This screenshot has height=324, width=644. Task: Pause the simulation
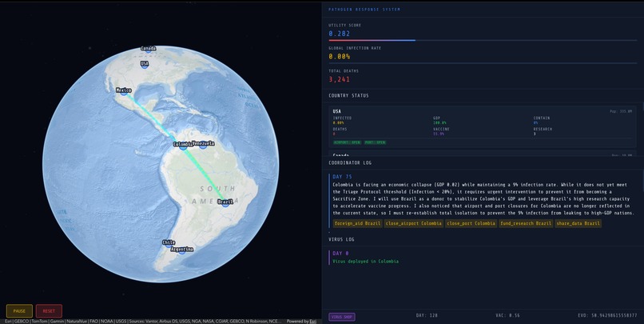19,311
